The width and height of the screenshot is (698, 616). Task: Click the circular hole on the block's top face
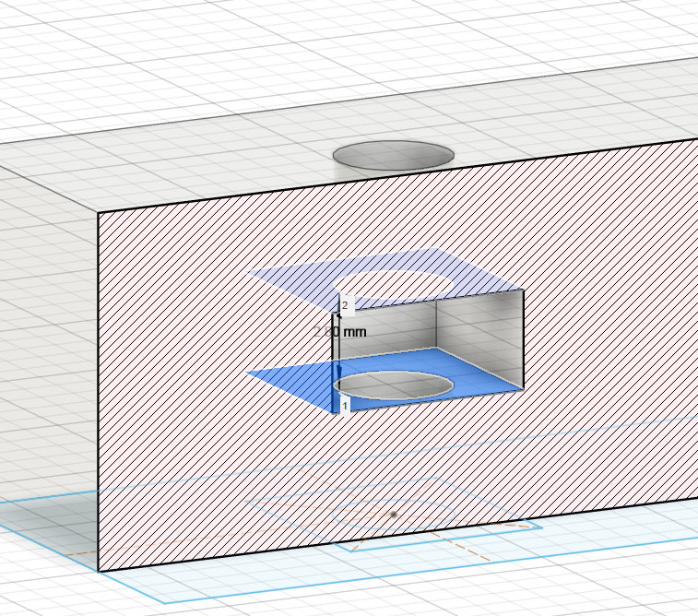pos(393,155)
